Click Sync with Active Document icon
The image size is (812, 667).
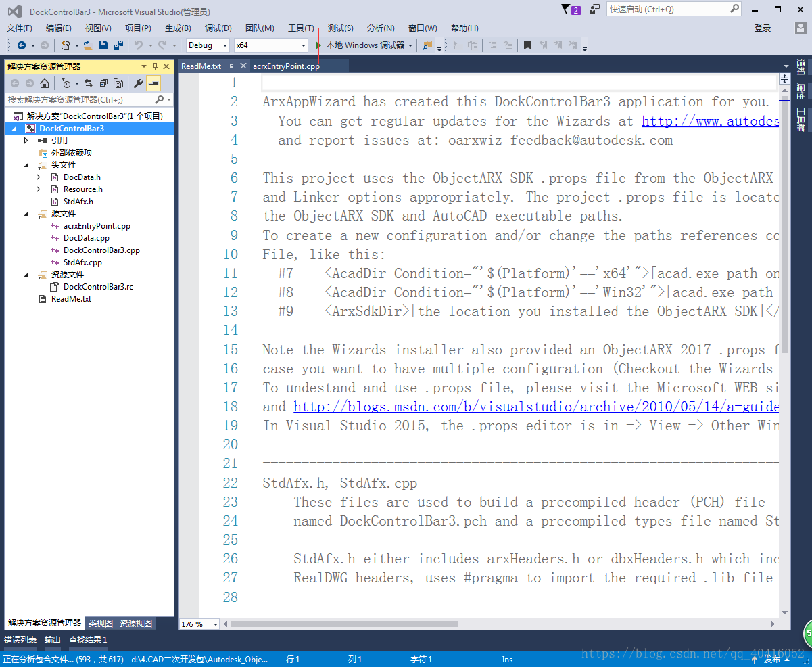pyautogui.click(x=89, y=83)
